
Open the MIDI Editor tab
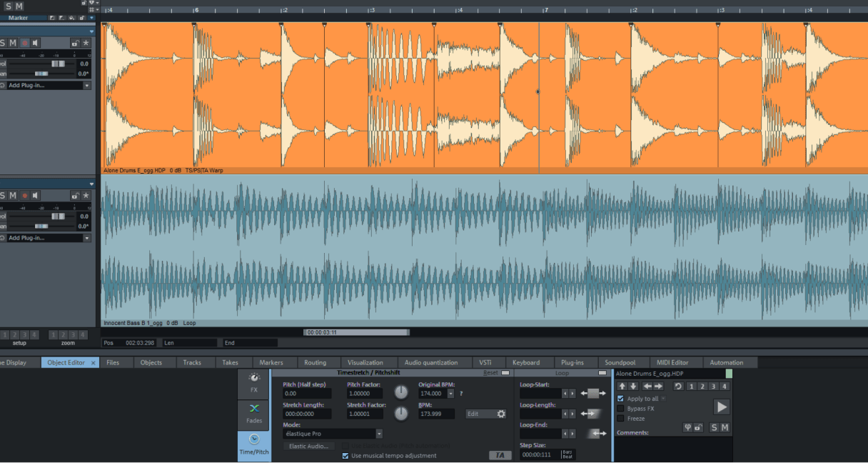pos(672,362)
